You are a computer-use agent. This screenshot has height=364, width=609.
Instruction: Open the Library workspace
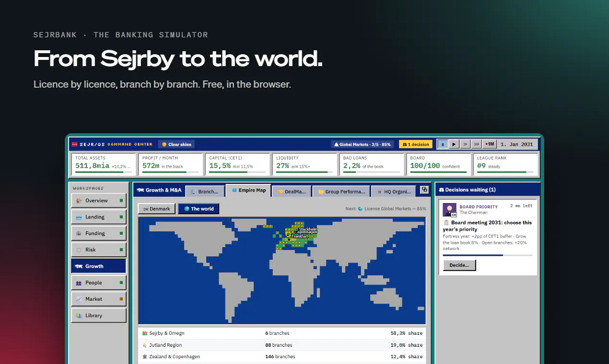pos(99,316)
